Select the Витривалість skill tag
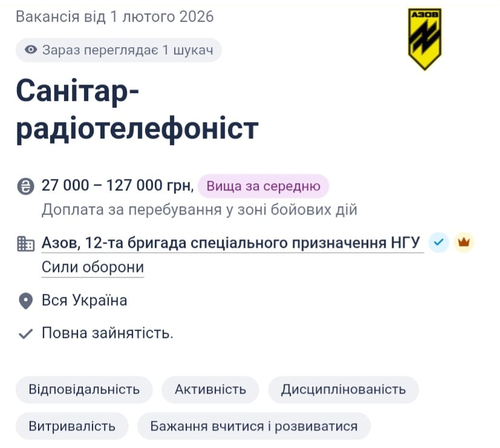Image resolution: width=500 pixels, height=448 pixels. pos(71,426)
